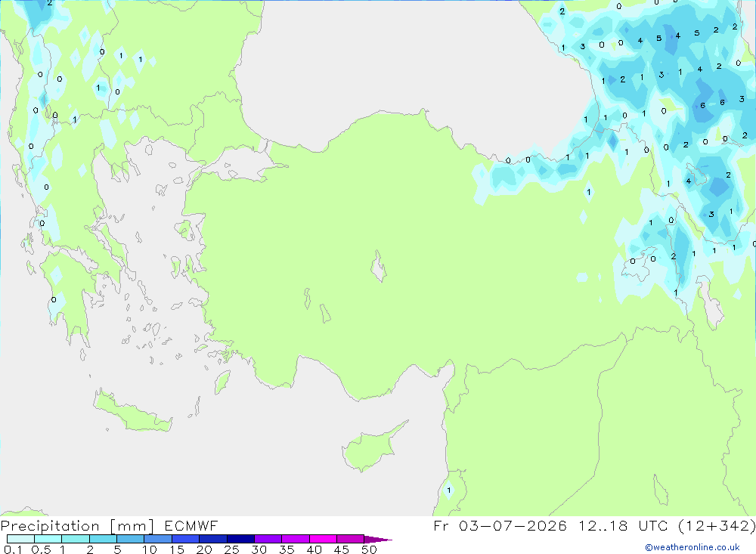Click the 0.1 to 0.5 legend swatch
The width and height of the screenshot is (756, 554).
pos(20,539)
